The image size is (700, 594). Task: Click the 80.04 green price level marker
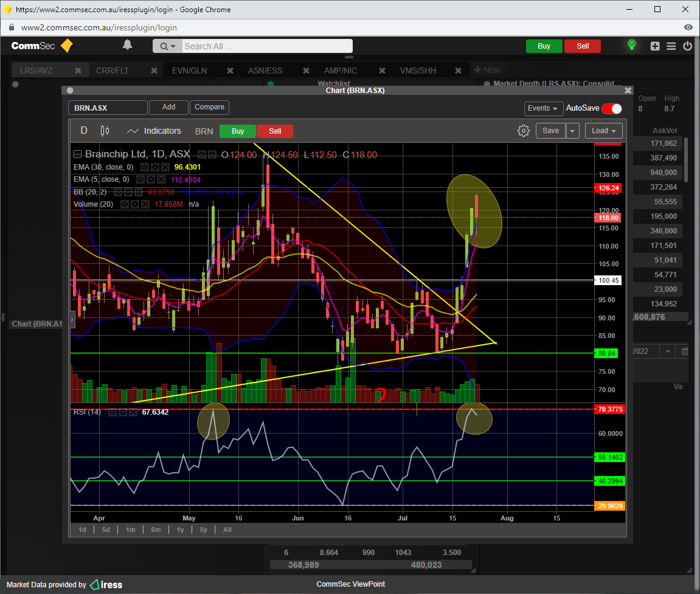[606, 353]
